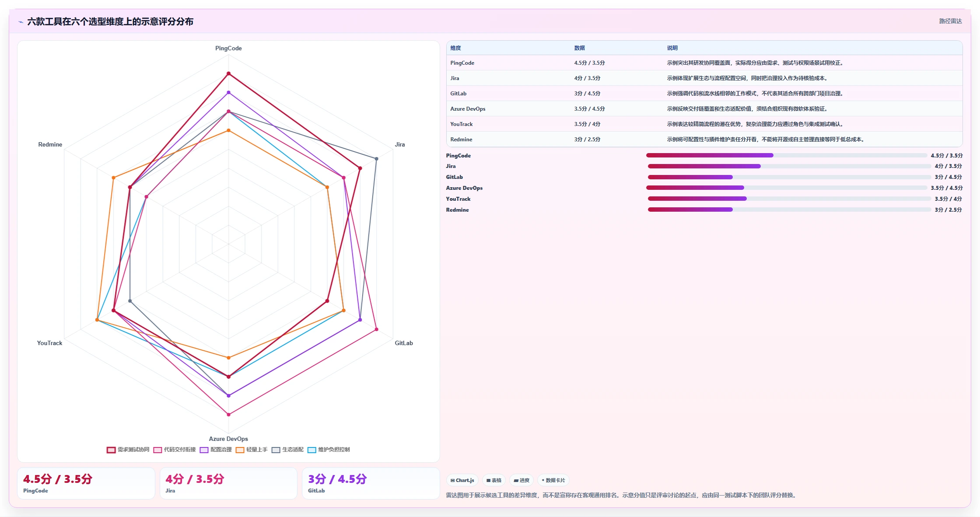Screen dimensions: 980x517
Task: Click the Azure DevOps radar axis label
Action: tap(228, 439)
